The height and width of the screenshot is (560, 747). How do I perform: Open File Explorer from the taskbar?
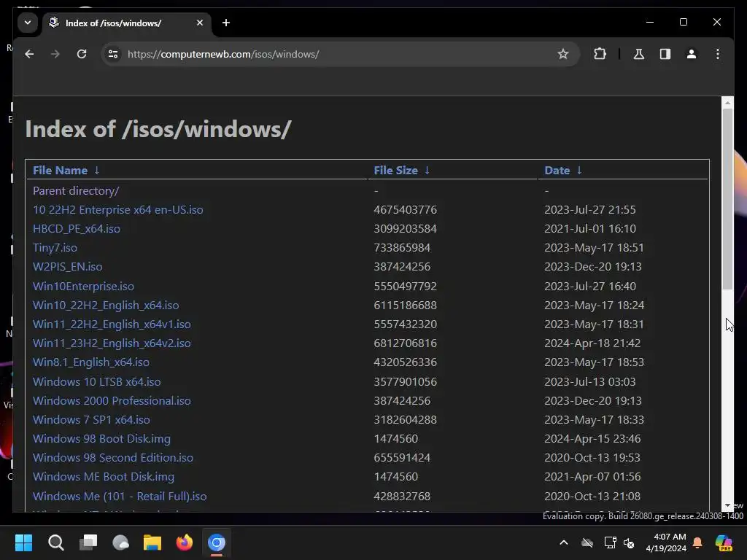tap(152, 542)
